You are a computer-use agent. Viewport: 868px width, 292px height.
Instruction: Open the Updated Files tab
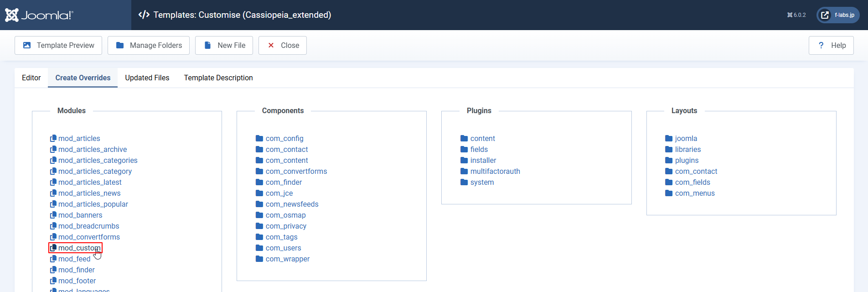pos(147,78)
